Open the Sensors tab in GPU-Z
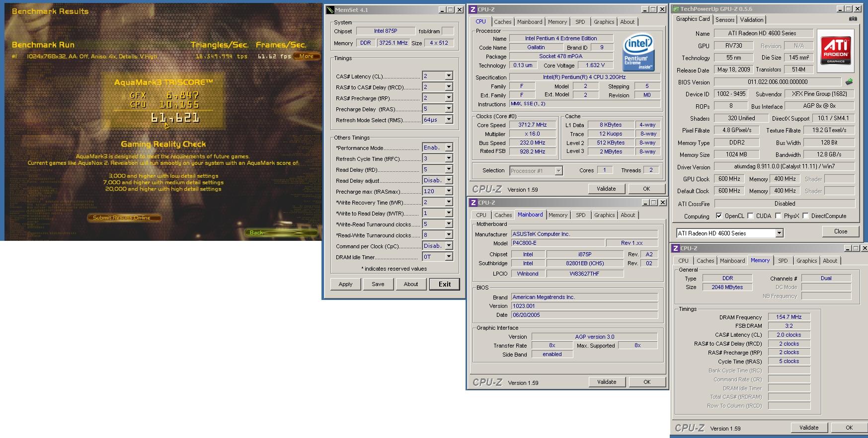 click(x=725, y=20)
